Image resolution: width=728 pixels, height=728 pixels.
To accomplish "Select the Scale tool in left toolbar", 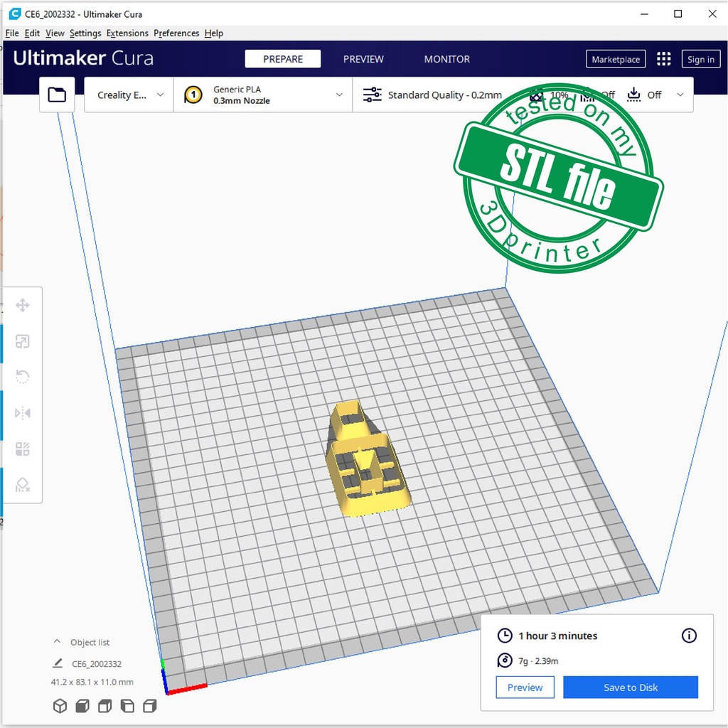I will point(22,342).
